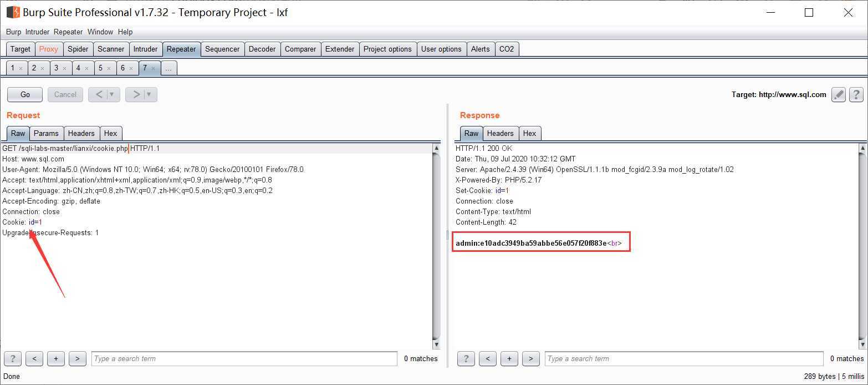Open the Project options tab
This screenshot has height=385, width=868.
387,49
